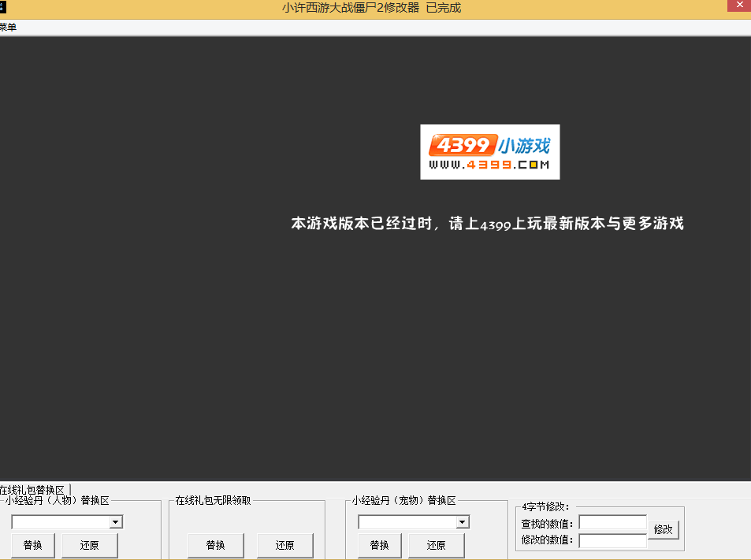Close the 修改器 window
Image resolution: width=751 pixels, height=560 pixels.
(x=739, y=6)
